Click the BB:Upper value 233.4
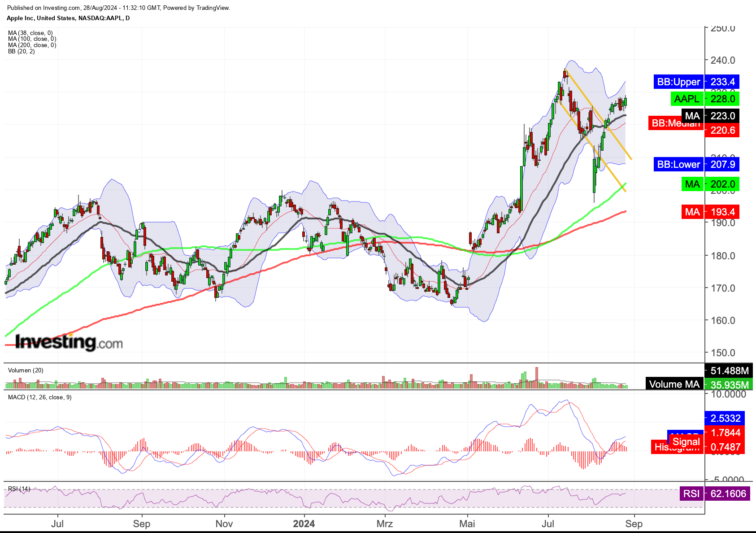The height and width of the screenshot is (533, 756). tap(722, 82)
